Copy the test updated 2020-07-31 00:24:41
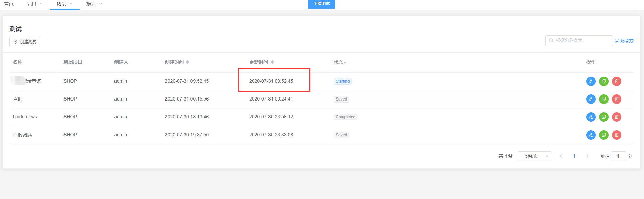 pos(603,99)
